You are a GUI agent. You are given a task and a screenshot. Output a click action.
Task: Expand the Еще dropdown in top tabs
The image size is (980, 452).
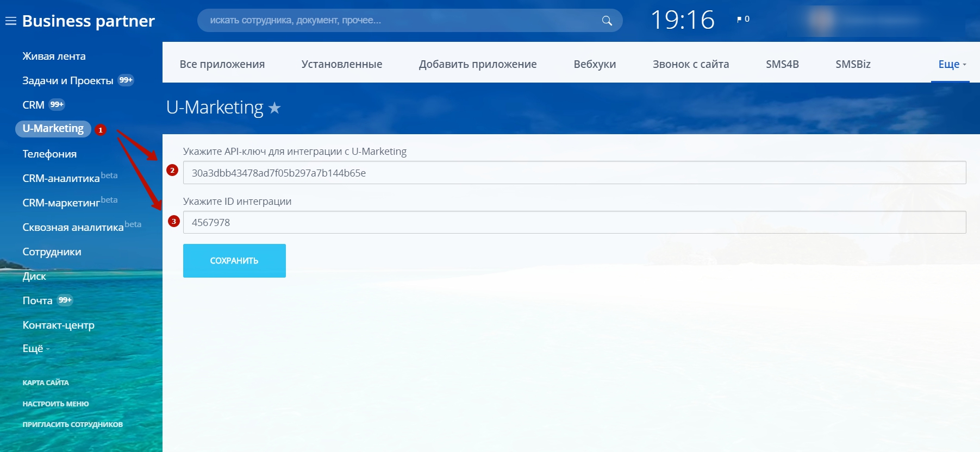point(952,64)
